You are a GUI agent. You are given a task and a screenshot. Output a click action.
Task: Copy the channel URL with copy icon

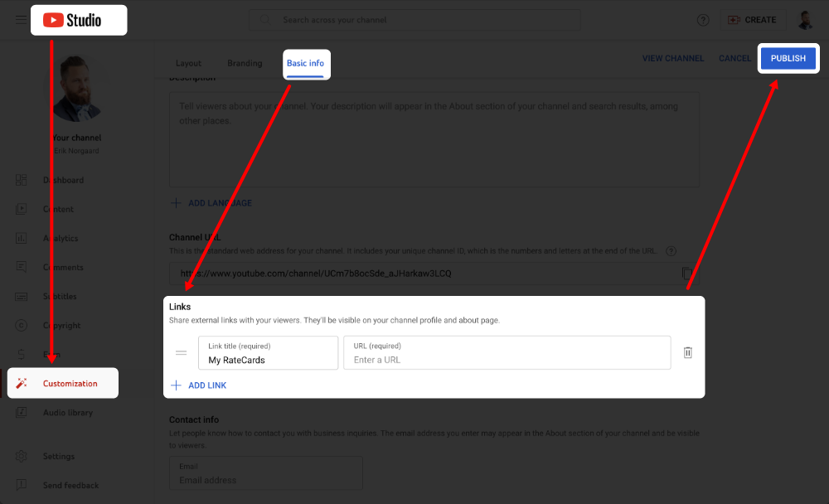pyautogui.click(x=686, y=273)
